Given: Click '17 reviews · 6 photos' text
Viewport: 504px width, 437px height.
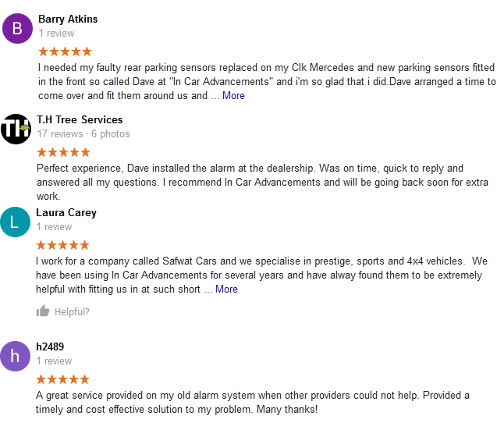Looking at the screenshot, I should click(x=83, y=133).
